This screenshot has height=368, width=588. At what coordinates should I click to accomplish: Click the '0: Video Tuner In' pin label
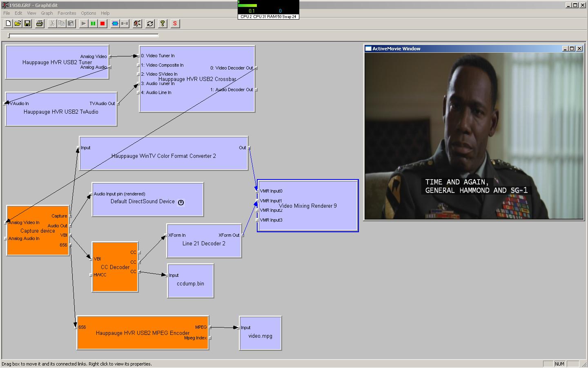tap(158, 56)
